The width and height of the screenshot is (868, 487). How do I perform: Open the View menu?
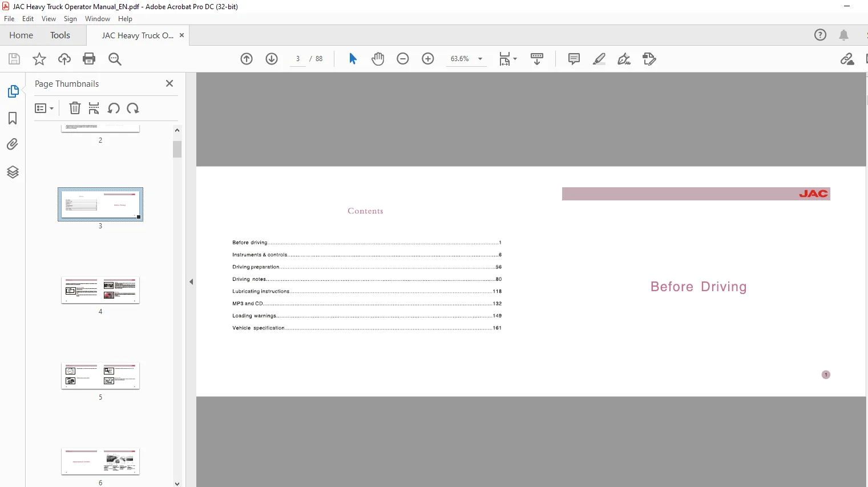click(49, 19)
